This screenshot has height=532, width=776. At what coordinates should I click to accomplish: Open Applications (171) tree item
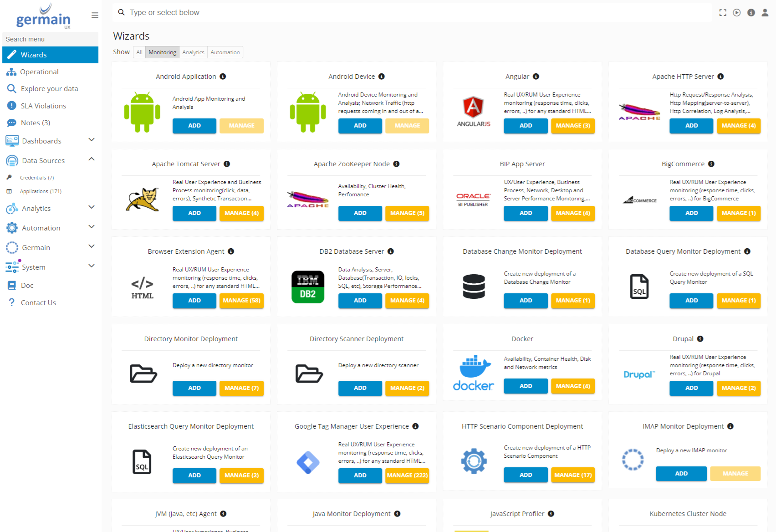coord(41,191)
